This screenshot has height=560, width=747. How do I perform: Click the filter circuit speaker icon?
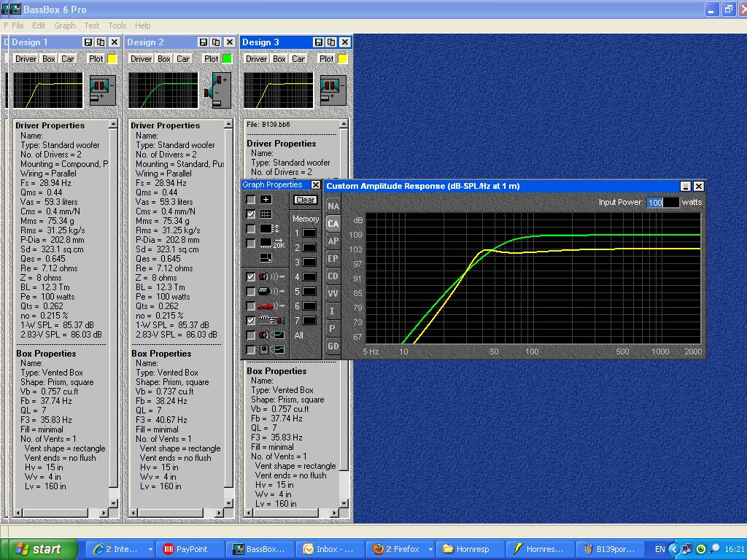pyautogui.click(x=271, y=321)
